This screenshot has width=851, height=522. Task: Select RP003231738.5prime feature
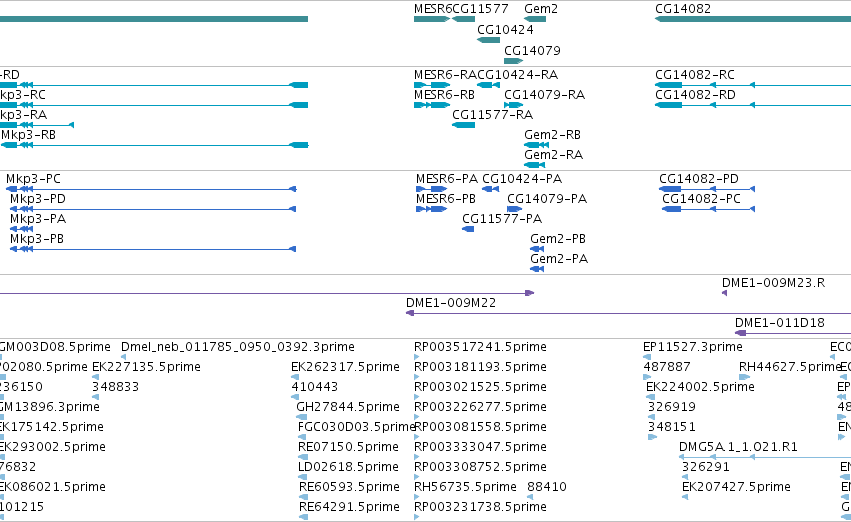(417, 518)
